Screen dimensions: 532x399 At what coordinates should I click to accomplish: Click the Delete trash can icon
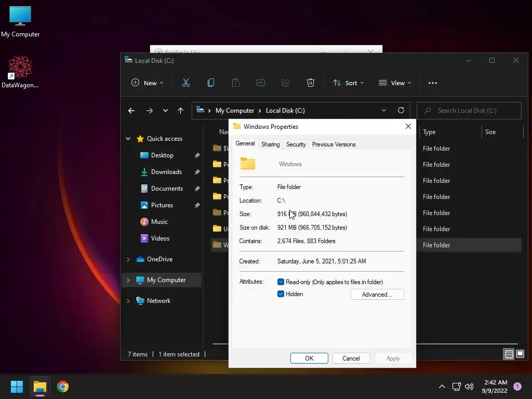pyautogui.click(x=311, y=83)
